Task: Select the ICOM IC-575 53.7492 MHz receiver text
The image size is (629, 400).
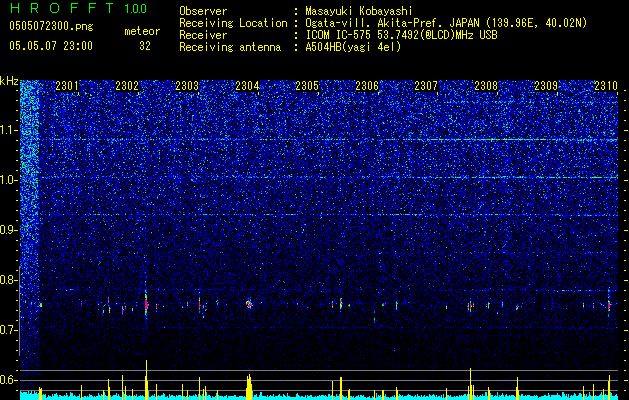Action: 401,35
